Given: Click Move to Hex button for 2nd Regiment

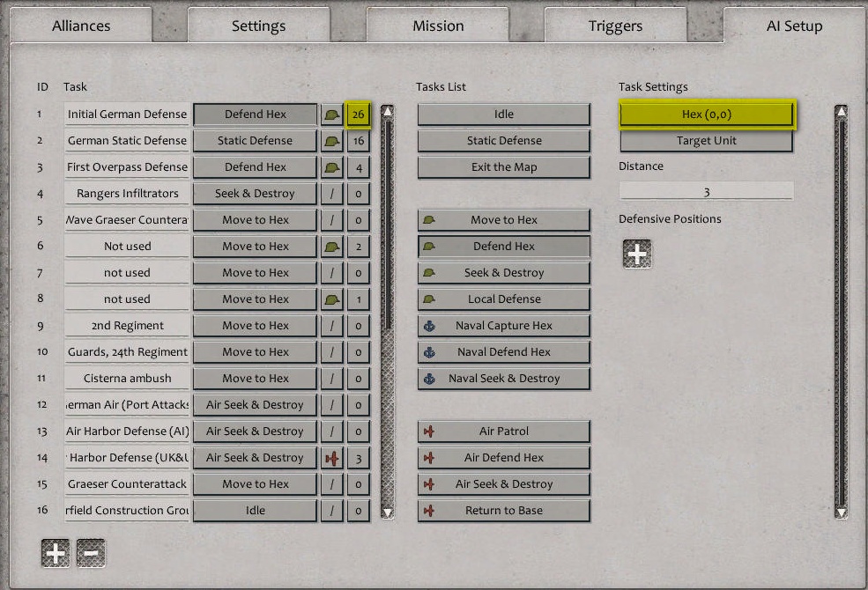Looking at the screenshot, I should (256, 326).
